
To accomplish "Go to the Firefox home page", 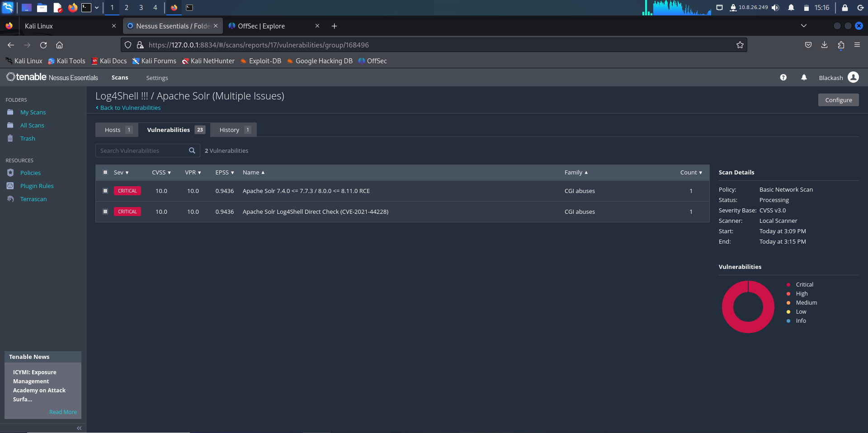I will click(59, 45).
